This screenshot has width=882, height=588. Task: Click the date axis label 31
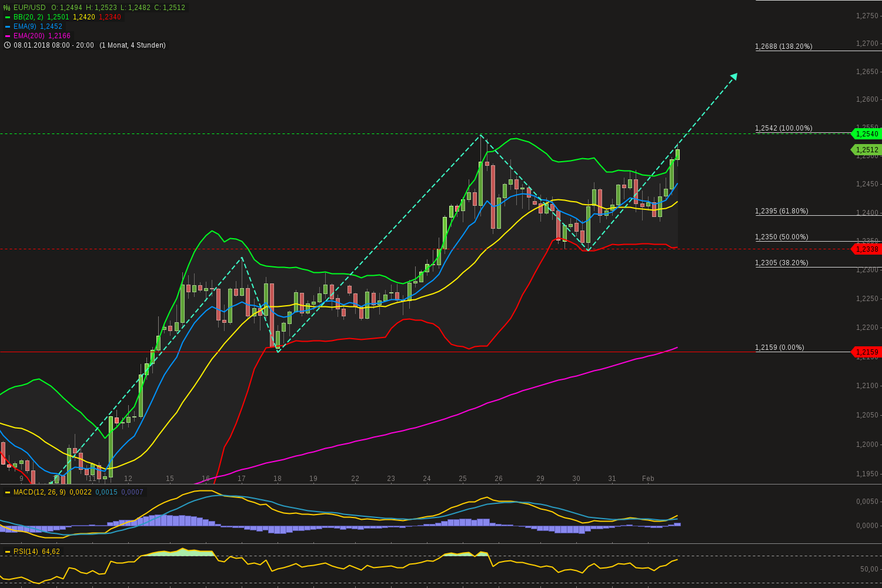click(612, 479)
